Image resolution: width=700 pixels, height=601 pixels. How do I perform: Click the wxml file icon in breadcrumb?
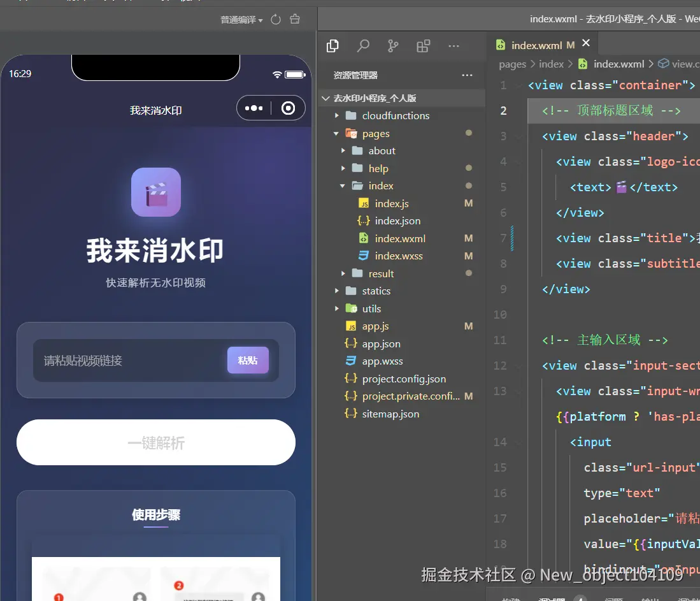[583, 64]
